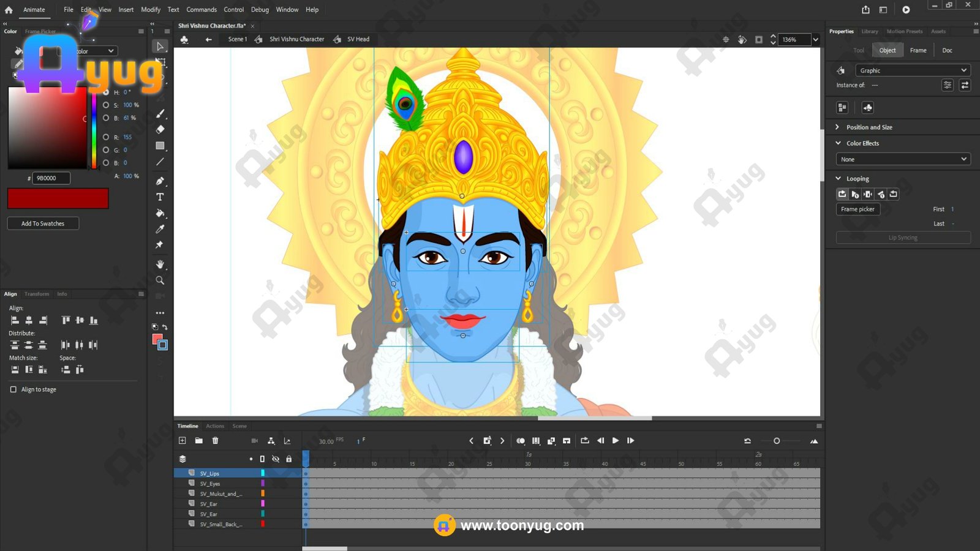This screenshot has width=980, height=551.
Task: Toggle lock all layers icon
Action: point(289,459)
